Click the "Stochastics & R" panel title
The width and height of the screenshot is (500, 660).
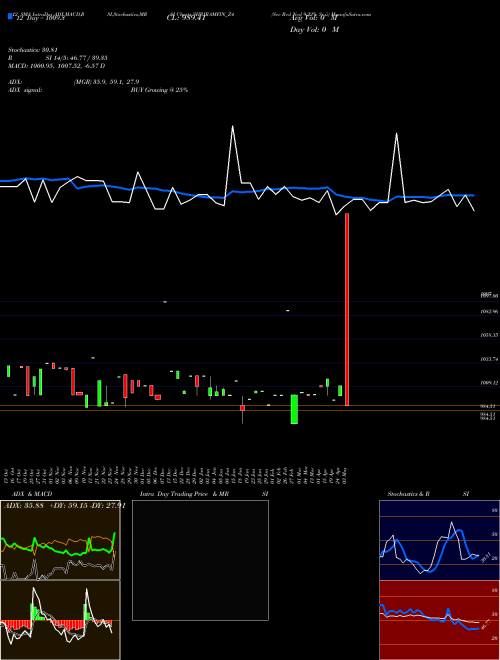click(x=408, y=494)
